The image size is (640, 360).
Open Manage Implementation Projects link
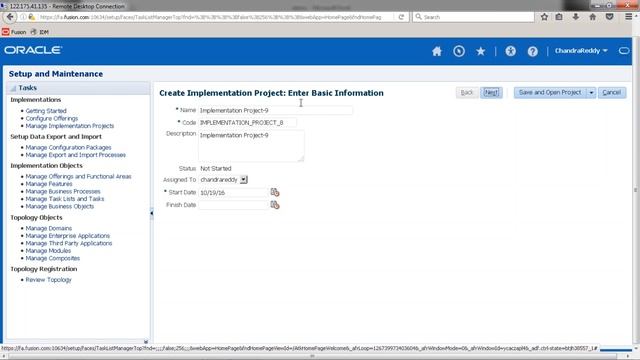70,126
